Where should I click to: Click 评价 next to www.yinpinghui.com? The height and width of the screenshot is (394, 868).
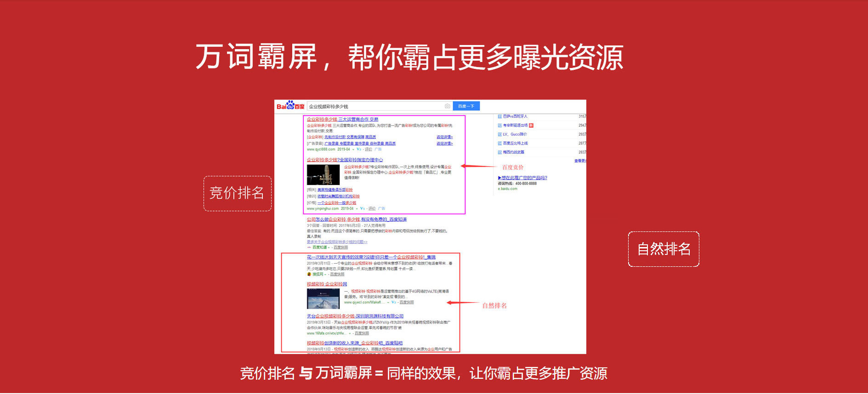pos(372,208)
